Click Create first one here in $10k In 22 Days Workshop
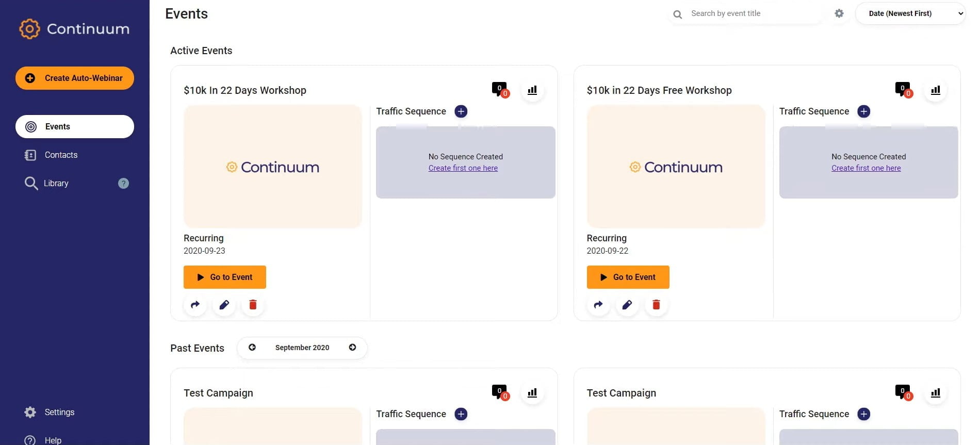Screen dimensions: 980x445 coord(463,168)
